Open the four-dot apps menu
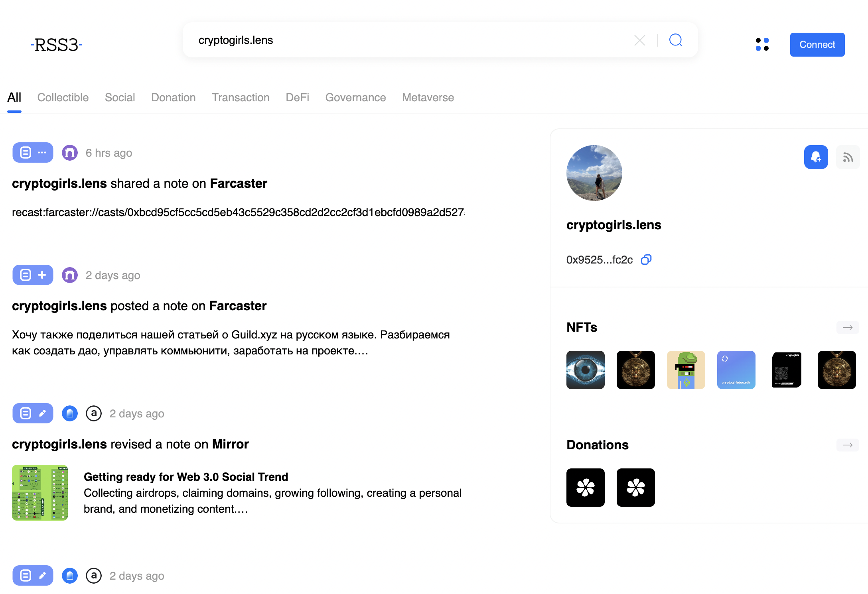This screenshot has width=868, height=594. [762, 44]
